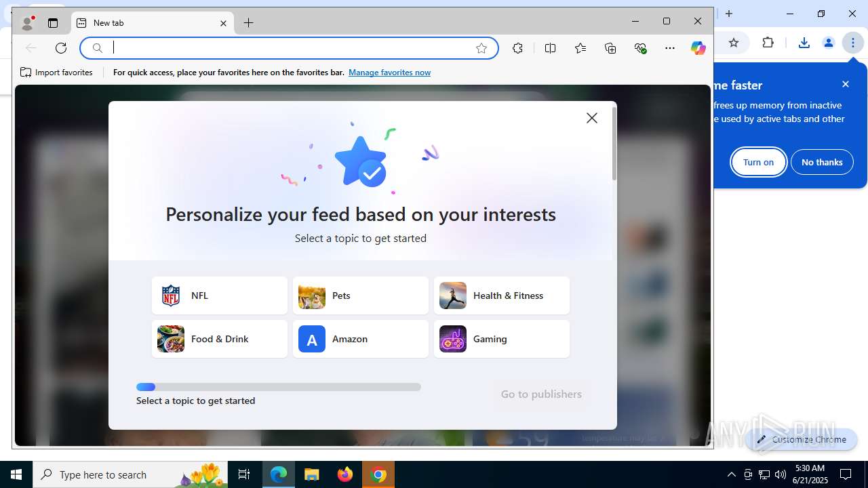
Task: Click the personalize dialog scrollbar
Action: tap(614, 144)
